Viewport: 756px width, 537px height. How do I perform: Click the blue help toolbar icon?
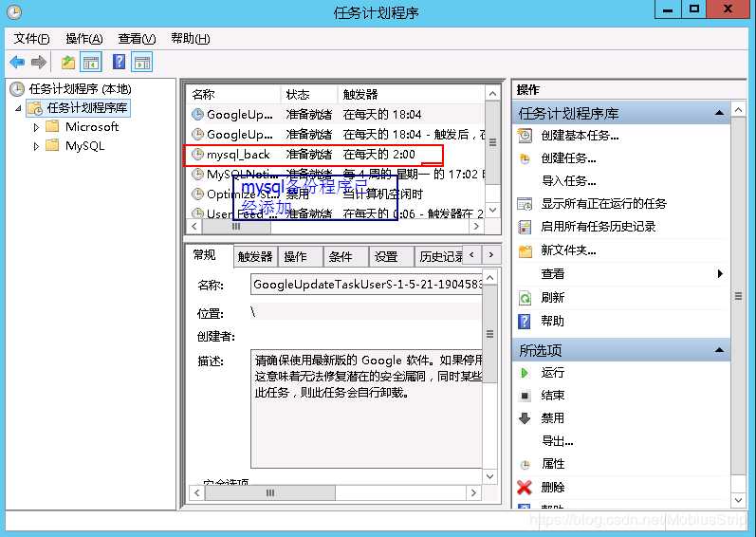point(120,63)
